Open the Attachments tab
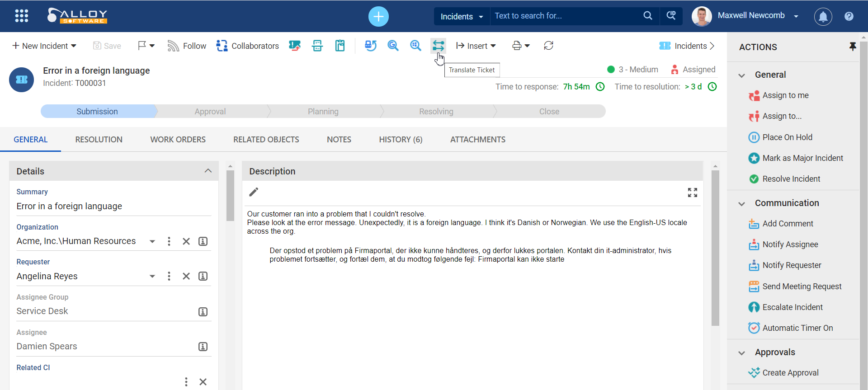The height and width of the screenshot is (390, 868). 478,140
